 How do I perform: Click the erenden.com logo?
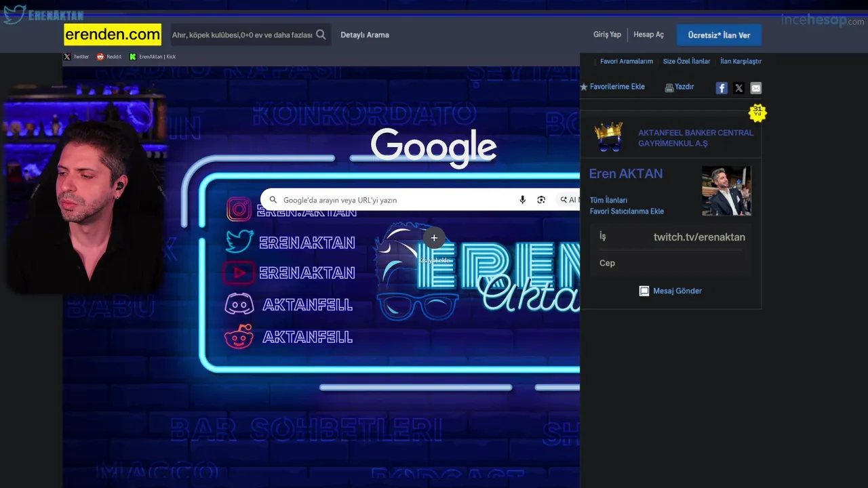click(113, 35)
